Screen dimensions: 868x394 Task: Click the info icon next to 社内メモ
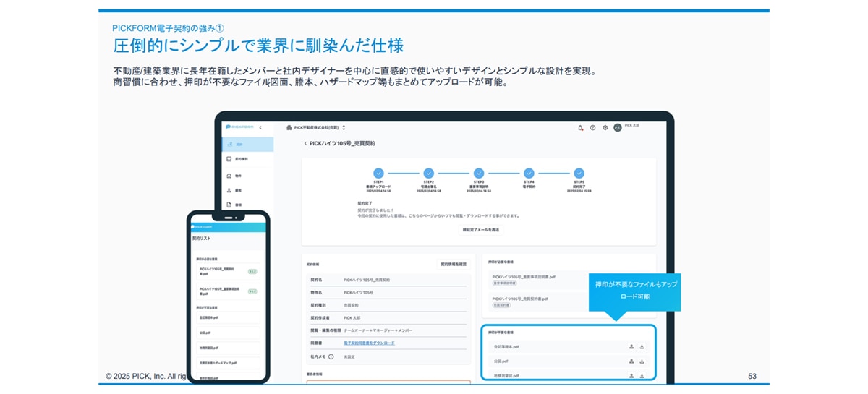[331, 356]
